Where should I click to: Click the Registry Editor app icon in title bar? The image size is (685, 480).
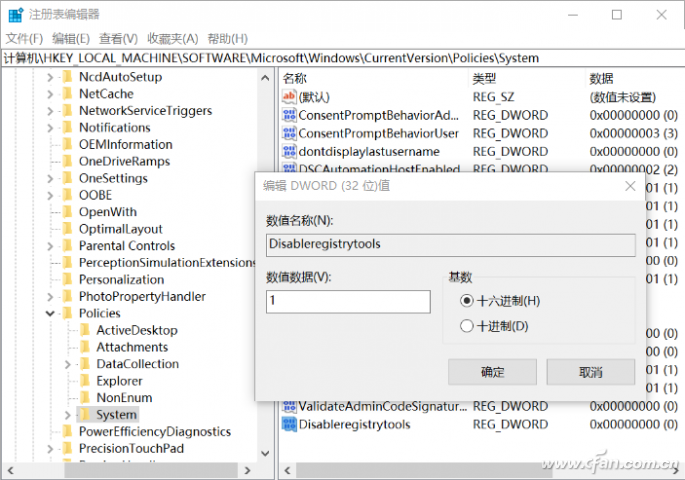[x=14, y=14]
